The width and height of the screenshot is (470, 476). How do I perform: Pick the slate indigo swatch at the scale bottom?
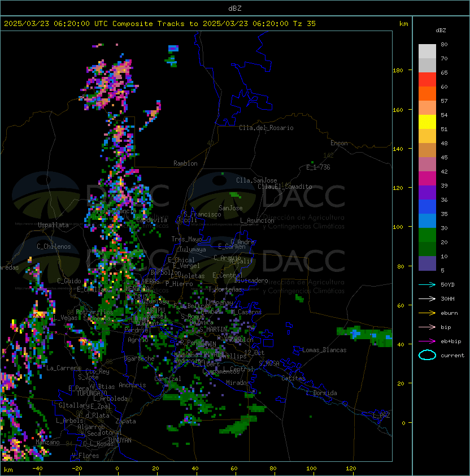coord(427,263)
